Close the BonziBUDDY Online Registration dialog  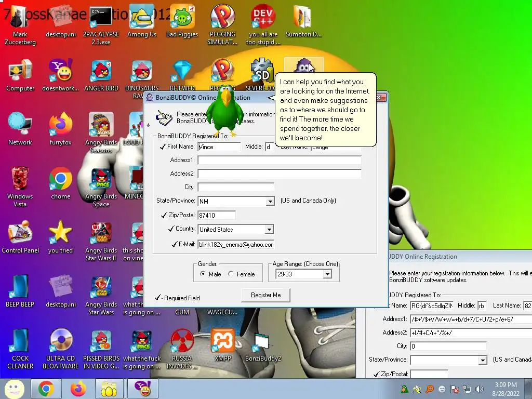coord(380,98)
